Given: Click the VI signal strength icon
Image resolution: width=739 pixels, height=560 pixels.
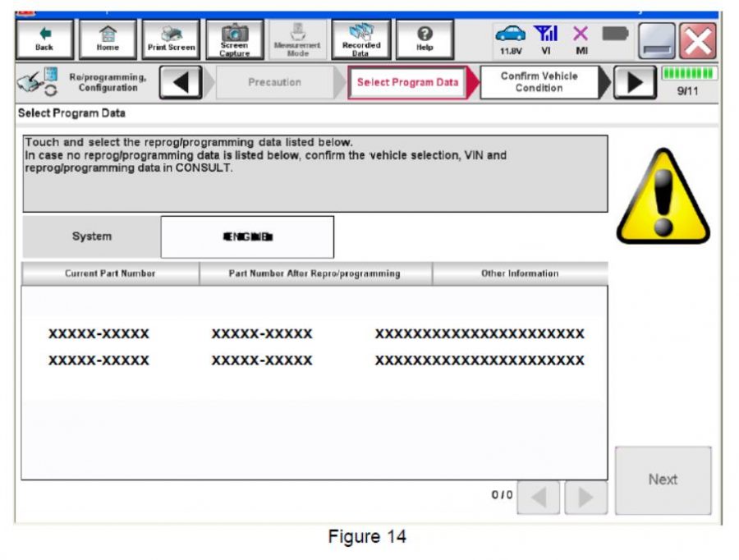Looking at the screenshot, I should coord(546,31).
